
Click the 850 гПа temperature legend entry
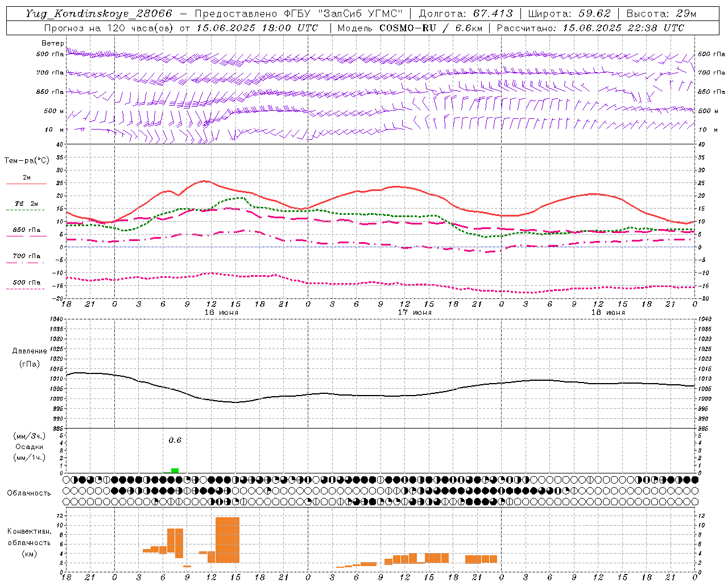tap(27, 230)
